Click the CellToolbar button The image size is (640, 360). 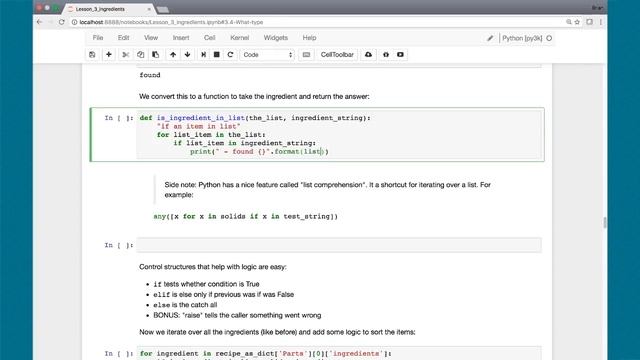click(337, 55)
